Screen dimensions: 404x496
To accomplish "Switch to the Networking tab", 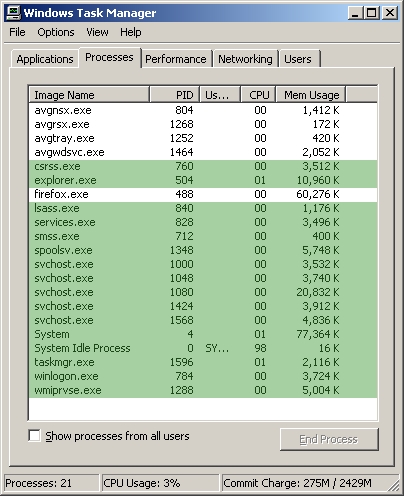I will (245, 59).
